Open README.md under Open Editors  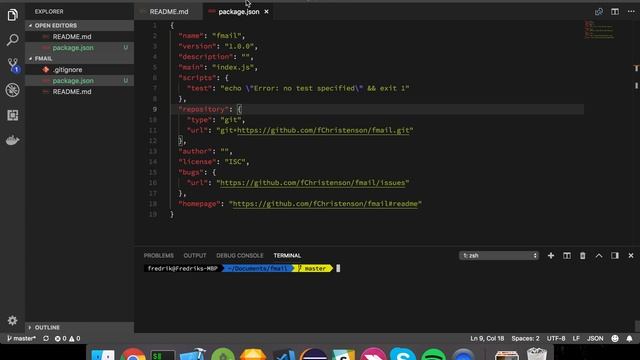click(x=80, y=37)
